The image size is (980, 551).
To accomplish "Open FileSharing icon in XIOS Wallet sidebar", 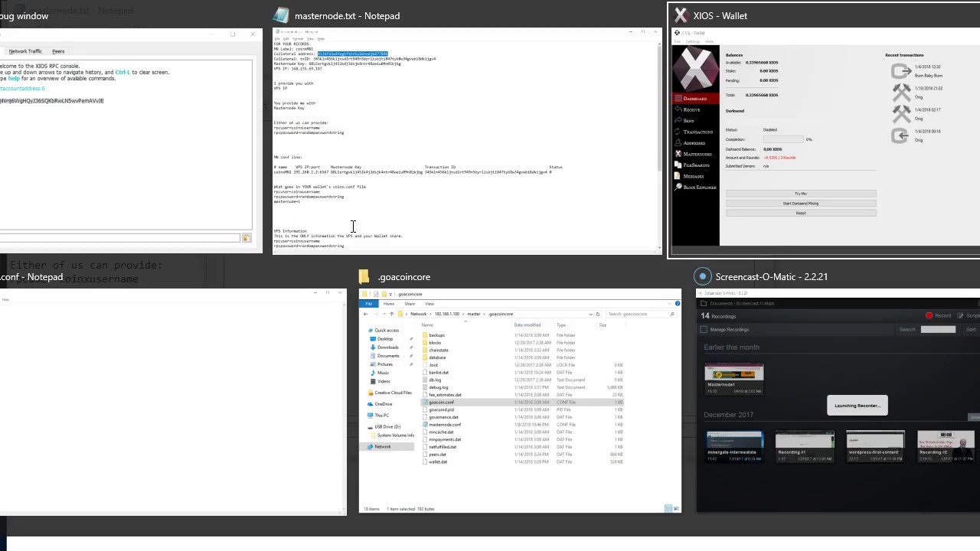I will (x=678, y=165).
